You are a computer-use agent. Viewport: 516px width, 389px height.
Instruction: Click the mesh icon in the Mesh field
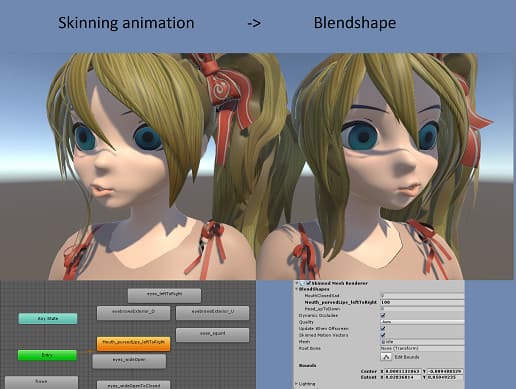383,342
